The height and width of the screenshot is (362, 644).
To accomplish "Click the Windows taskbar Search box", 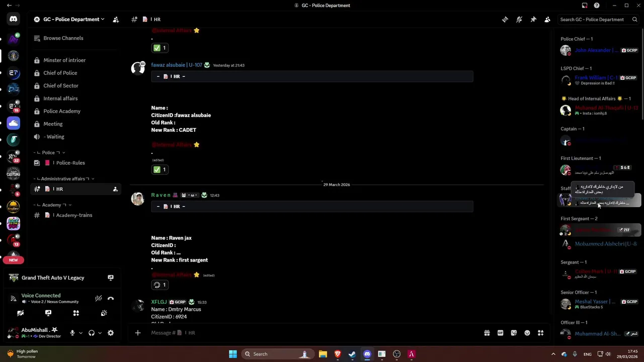I will click(277, 354).
